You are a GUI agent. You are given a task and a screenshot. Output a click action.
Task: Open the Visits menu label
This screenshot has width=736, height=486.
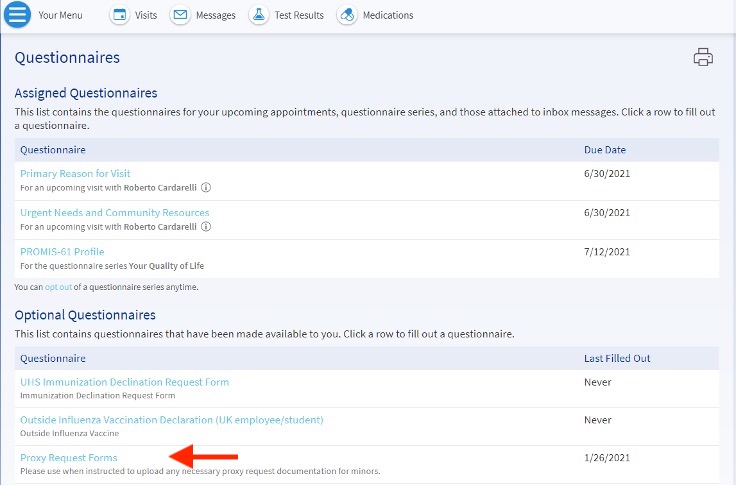point(146,15)
